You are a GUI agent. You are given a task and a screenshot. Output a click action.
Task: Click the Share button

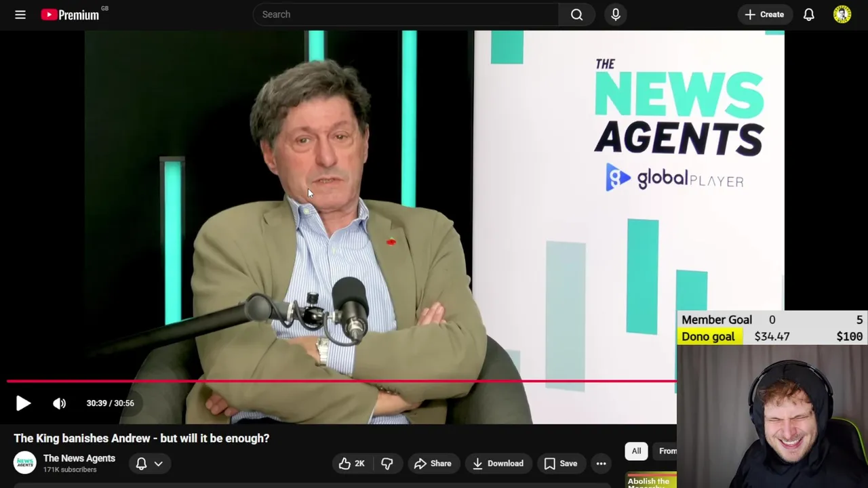(433, 464)
